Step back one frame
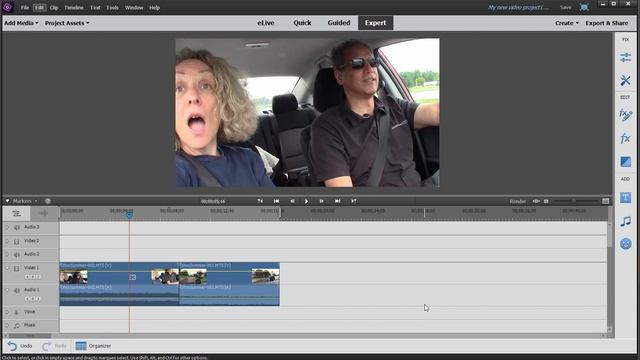640x360 pixels. [292, 201]
